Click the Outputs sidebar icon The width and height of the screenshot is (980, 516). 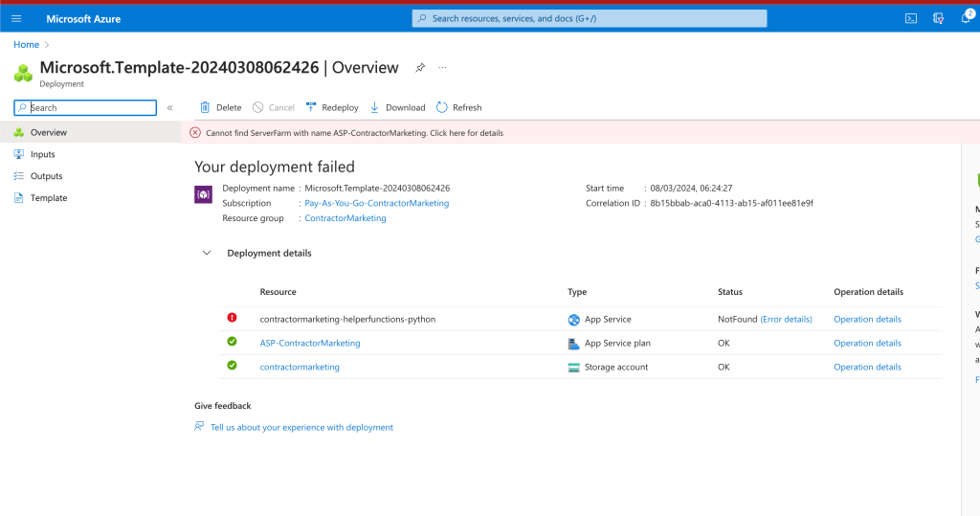pos(19,176)
